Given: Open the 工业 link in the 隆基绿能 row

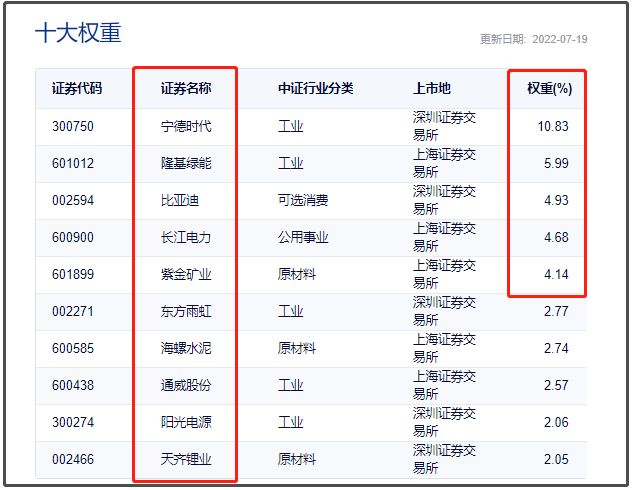Looking at the screenshot, I should point(290,164).
